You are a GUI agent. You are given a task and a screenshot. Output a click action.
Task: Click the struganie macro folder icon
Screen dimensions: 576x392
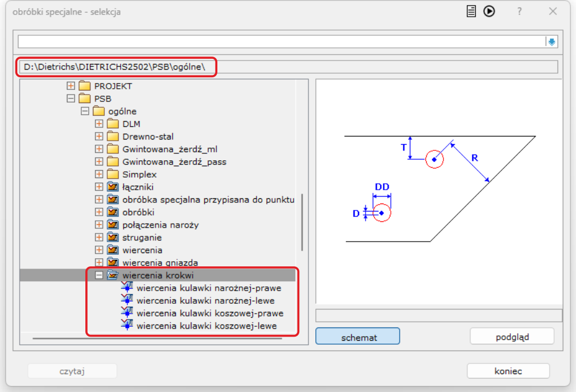tap(113, 237)
